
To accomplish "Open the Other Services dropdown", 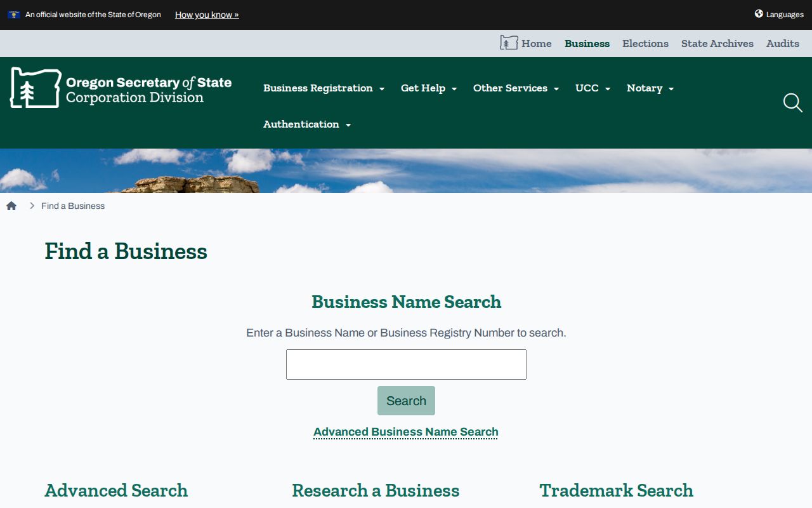I will click(x=516, y=88).
